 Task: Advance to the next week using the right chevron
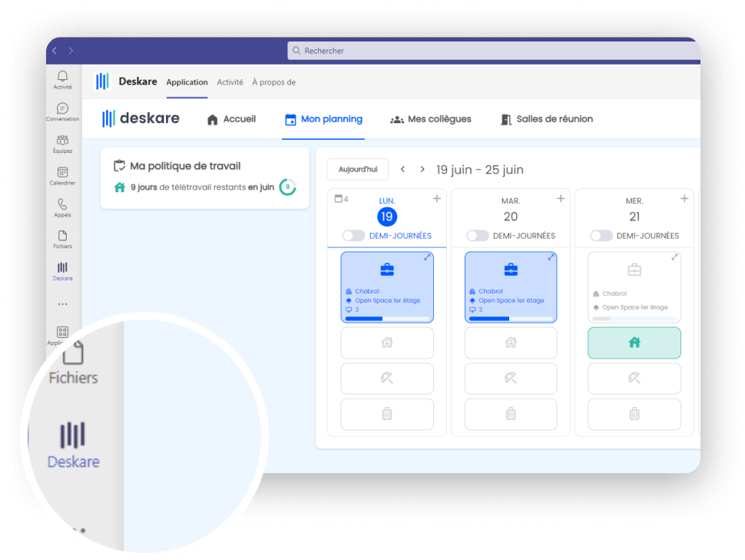[x=421, y=169]
